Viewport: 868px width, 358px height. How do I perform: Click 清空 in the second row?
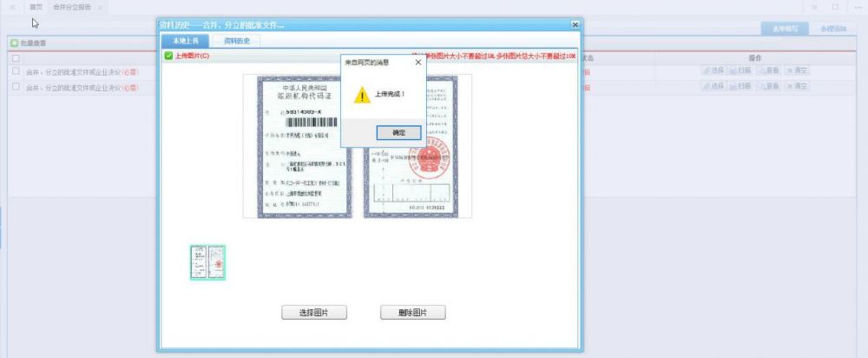click(x=797, y=87)
